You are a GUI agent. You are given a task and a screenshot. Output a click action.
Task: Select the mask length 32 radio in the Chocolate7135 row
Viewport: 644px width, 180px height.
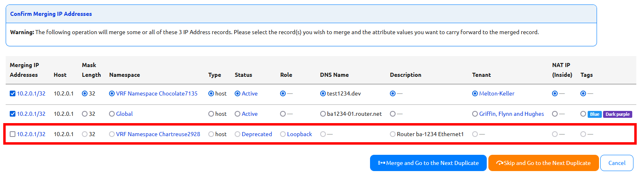coord(85,93)
